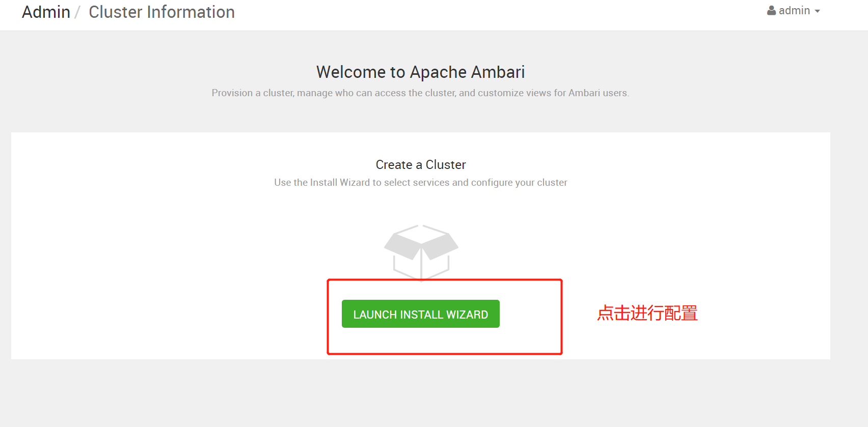Image resolution: width=868 pixels, height=427 pixels.
Task: Select the Cluster Information breadcrumb
Action: tap(161, 12)
